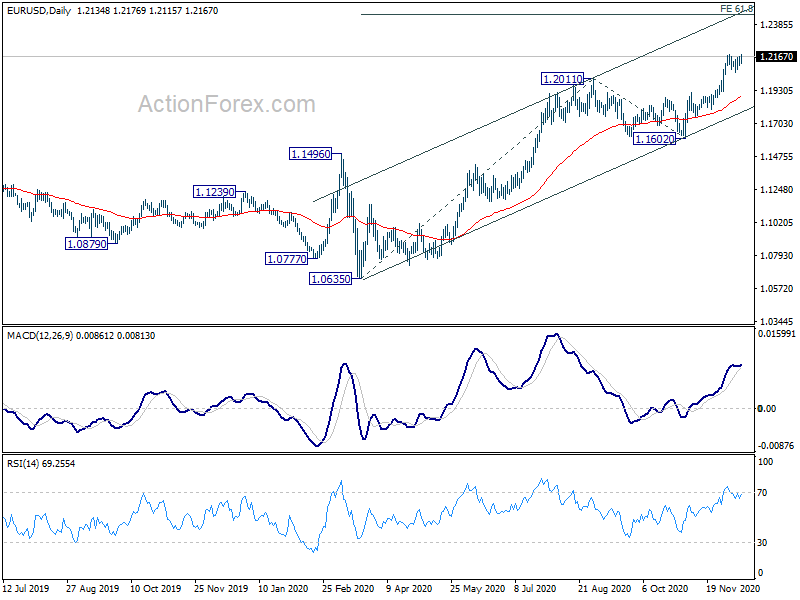Select the 1.06350 low label
Viewport: 800px width, 600px height.
(x=331, y=279)
